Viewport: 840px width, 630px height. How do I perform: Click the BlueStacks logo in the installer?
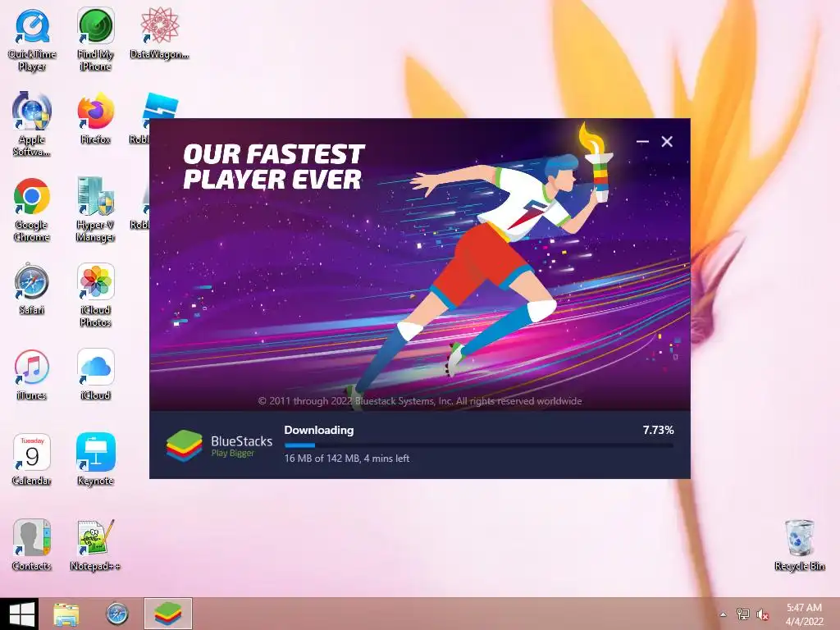pyautogui.click(x=184, y=445)
